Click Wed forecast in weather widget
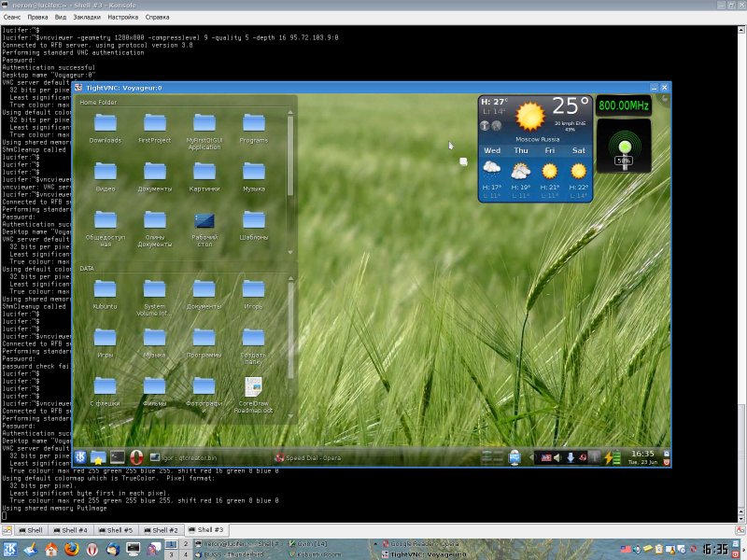Image resolution: width=747 pixels, height=560 pixels. tap(491, 168)
